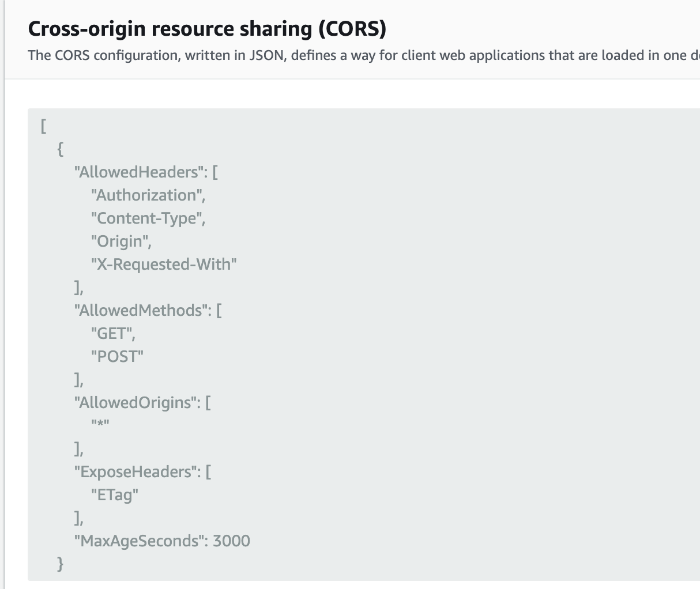
Task: Click the "Origin" header entry
Action: click(121, 241)
